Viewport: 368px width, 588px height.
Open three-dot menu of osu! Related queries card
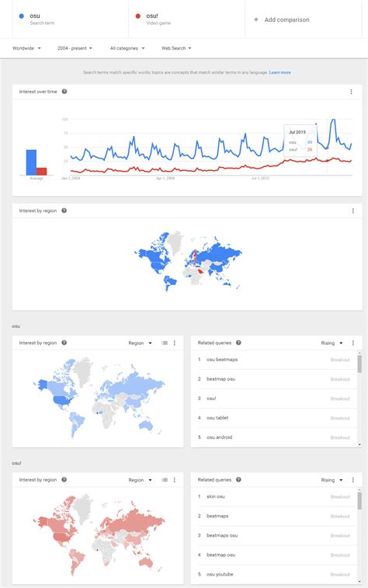pos(352,479)
